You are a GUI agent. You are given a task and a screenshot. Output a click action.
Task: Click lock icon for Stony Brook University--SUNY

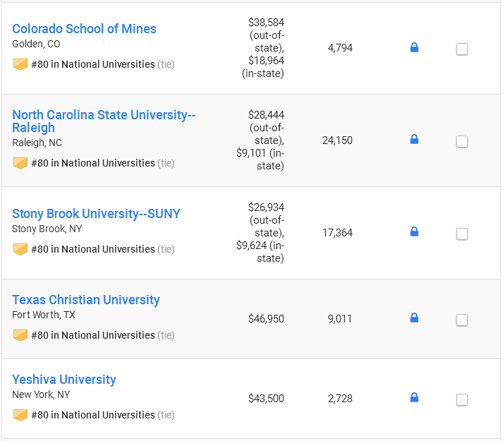[x=414, y=231]
